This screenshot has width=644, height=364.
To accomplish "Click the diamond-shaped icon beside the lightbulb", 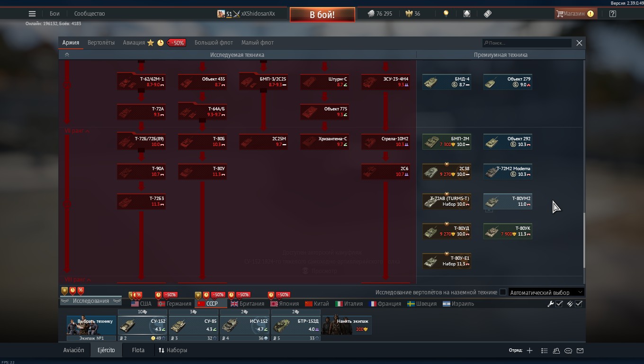I will (466, 14).
